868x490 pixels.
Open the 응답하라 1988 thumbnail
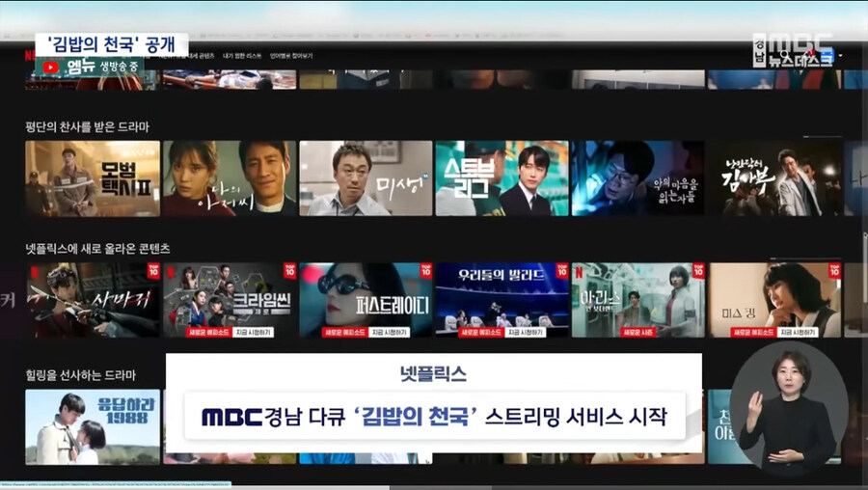93,426
